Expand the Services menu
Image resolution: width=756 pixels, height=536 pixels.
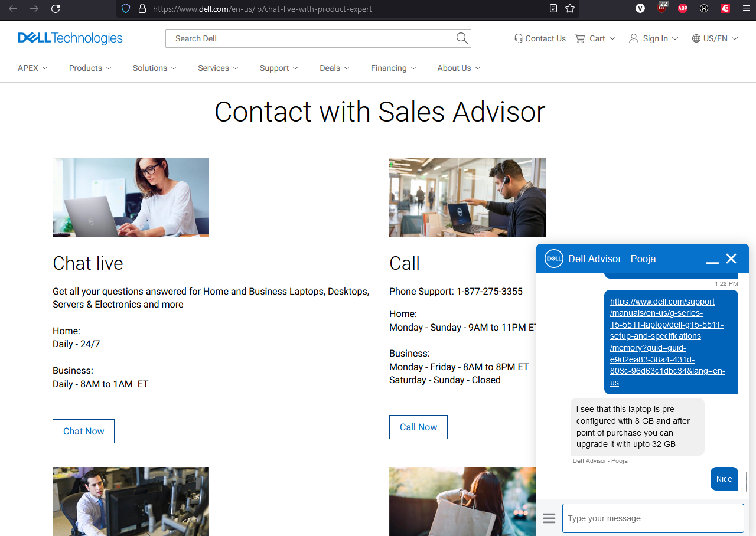point(219,68)
